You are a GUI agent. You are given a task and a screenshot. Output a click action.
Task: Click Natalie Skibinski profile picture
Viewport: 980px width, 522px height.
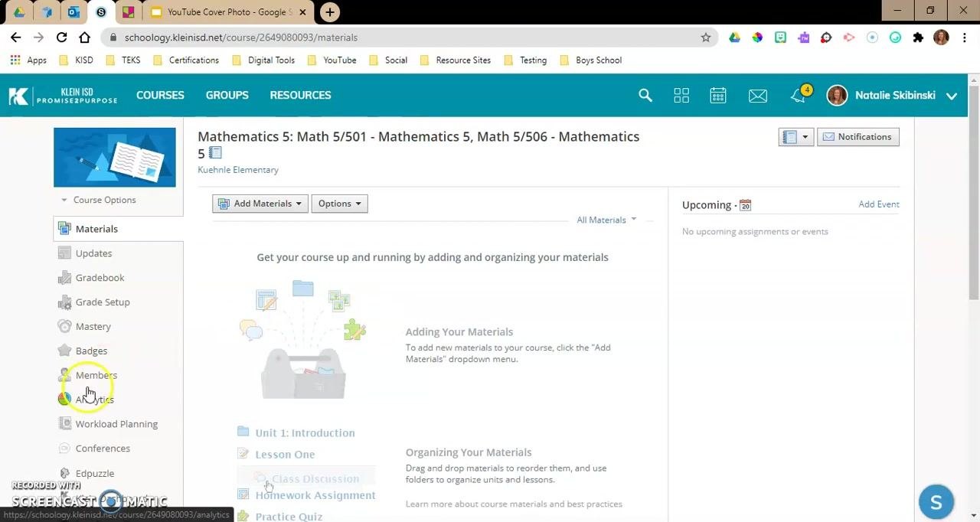coord(837,95)
